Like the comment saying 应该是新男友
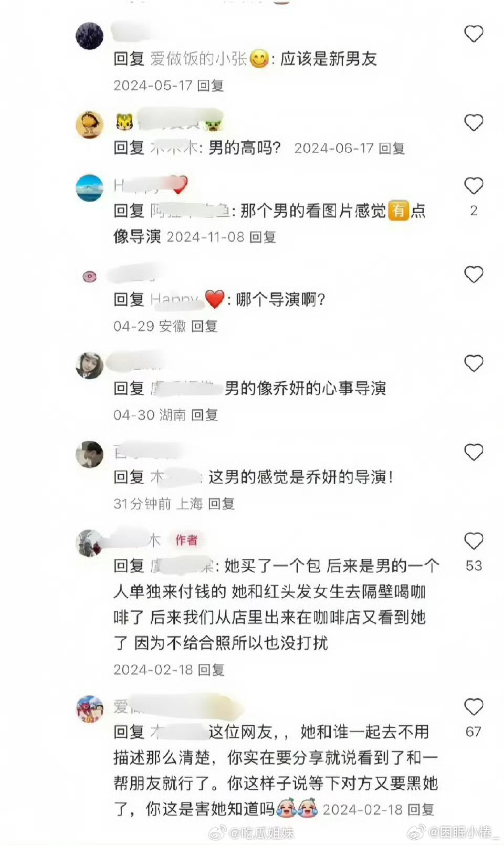The height and width of the screenshot is (845, 504). [x=474, y=34]
